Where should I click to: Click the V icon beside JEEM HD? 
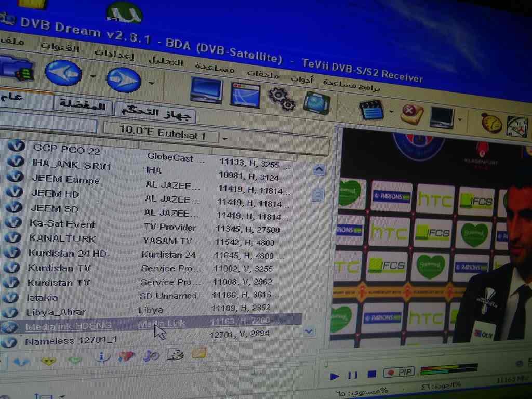point(15,192)
